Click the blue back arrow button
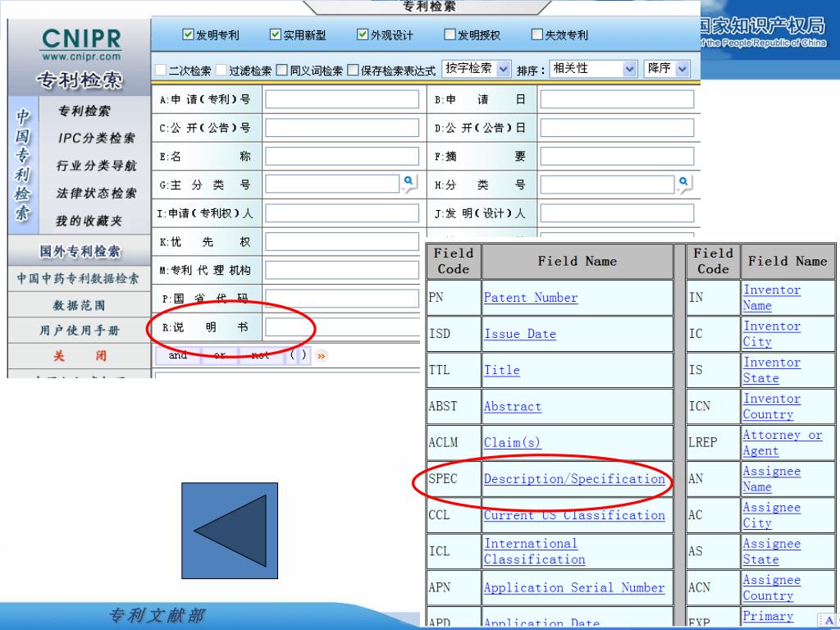 230,531
